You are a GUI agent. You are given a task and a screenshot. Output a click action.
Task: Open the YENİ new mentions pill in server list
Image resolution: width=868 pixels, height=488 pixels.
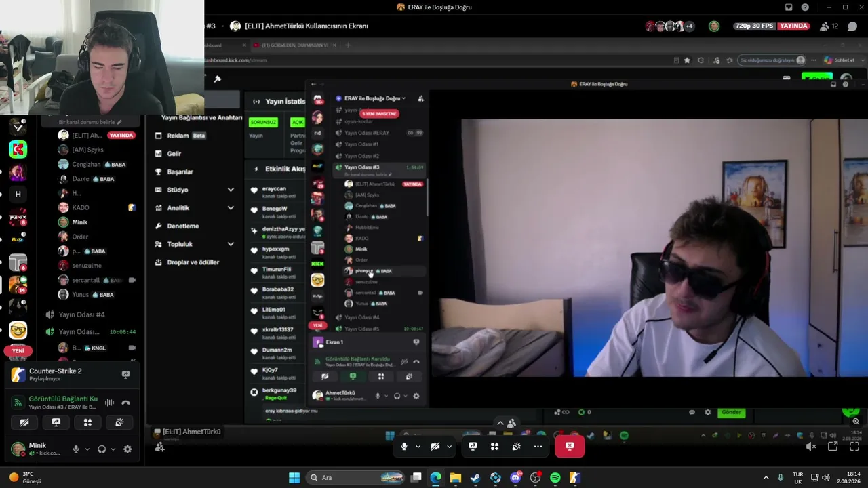pos(18,350)
